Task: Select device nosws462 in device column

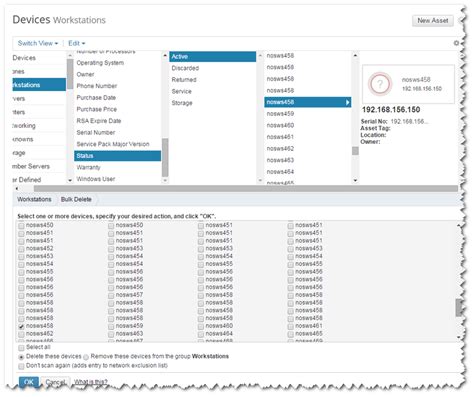Action: 280,149
